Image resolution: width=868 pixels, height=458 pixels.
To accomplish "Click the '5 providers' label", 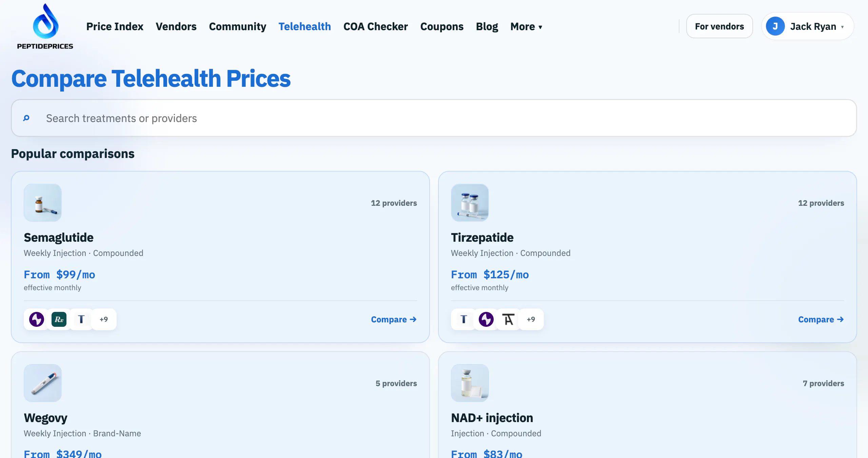I will point(396,383).
